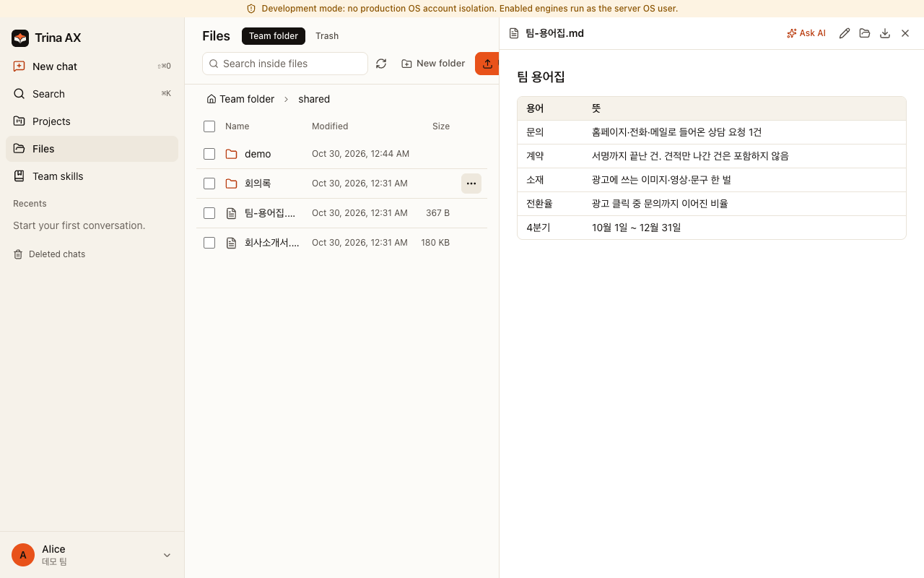The image size is (924, 578).
Task: Check the demo folder checkbox
Action: click(209, 154)
